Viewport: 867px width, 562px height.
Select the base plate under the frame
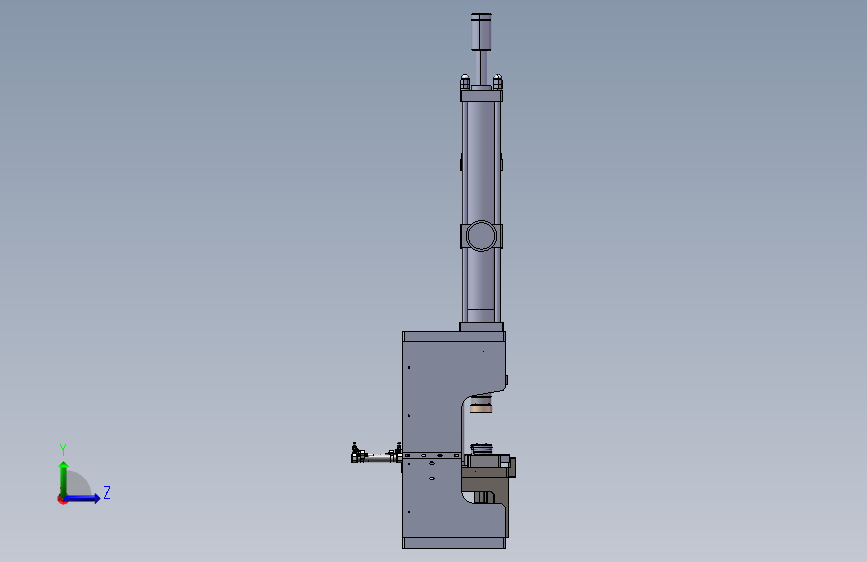(x=454, y=543)
